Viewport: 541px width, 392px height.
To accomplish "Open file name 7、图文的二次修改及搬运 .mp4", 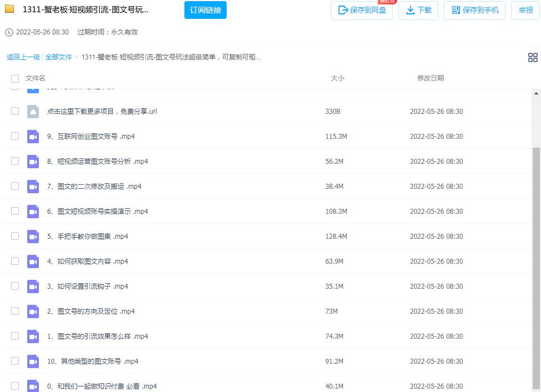I will [x=94, y=187].
